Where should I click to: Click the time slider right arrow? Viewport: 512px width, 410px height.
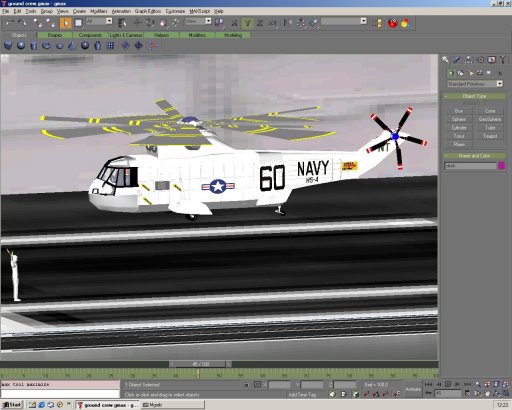tap(229, 364)
